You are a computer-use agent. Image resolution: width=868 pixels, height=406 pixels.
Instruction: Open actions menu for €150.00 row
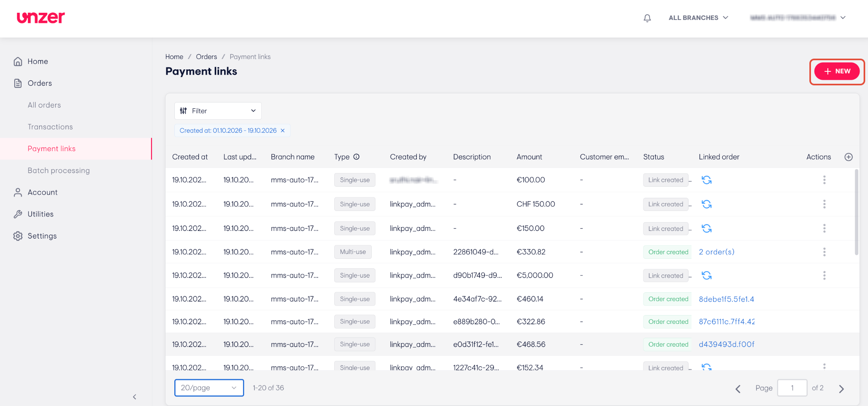click(824, 229)
